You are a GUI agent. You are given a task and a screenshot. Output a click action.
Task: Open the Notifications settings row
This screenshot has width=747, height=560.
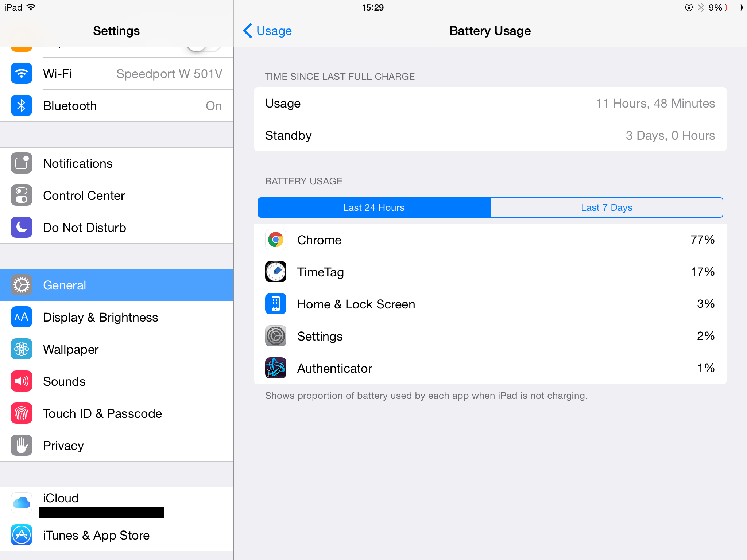(117, 163)
